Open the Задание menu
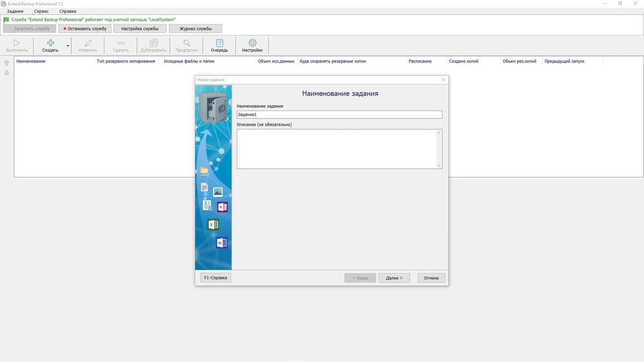 tap(15, 11)
